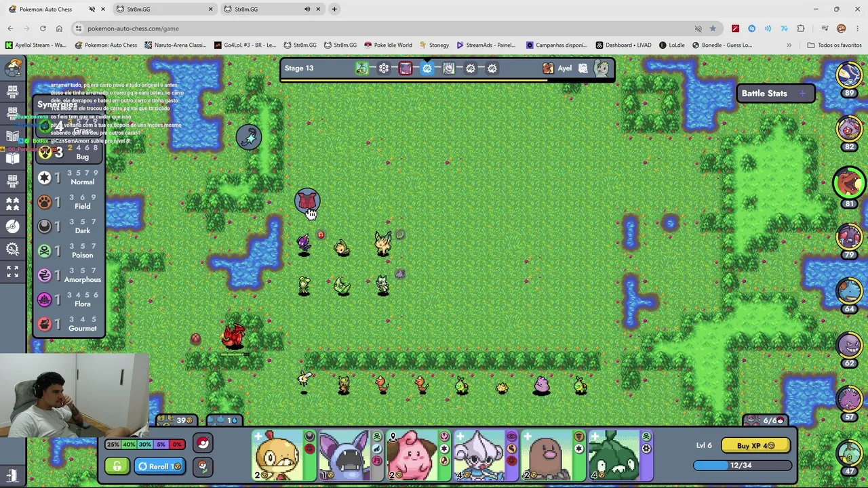Click the Reroll shop button
868x488 pixels.
(x=159, y=466)
